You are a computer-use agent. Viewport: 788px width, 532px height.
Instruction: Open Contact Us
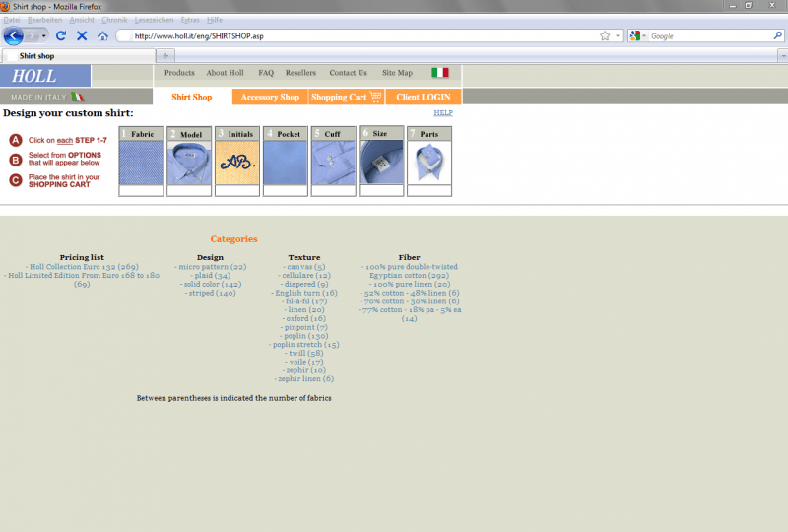click(349, 72)
